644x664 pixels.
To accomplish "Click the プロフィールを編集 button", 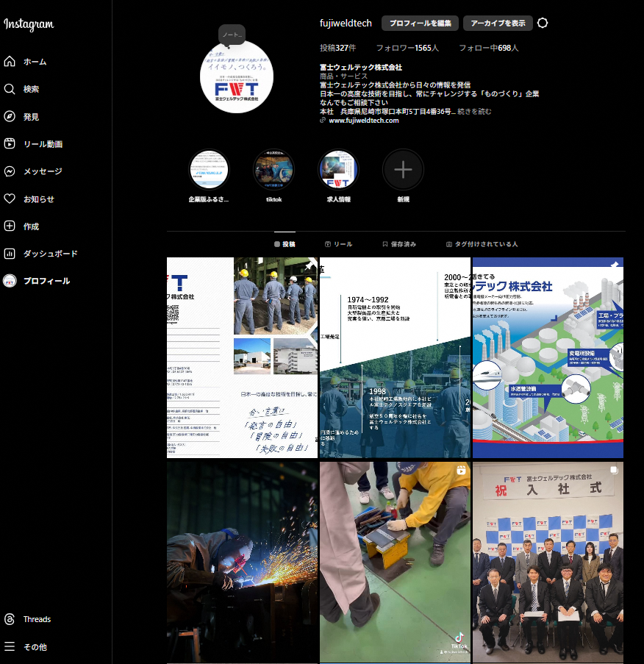I will [420, 23].
